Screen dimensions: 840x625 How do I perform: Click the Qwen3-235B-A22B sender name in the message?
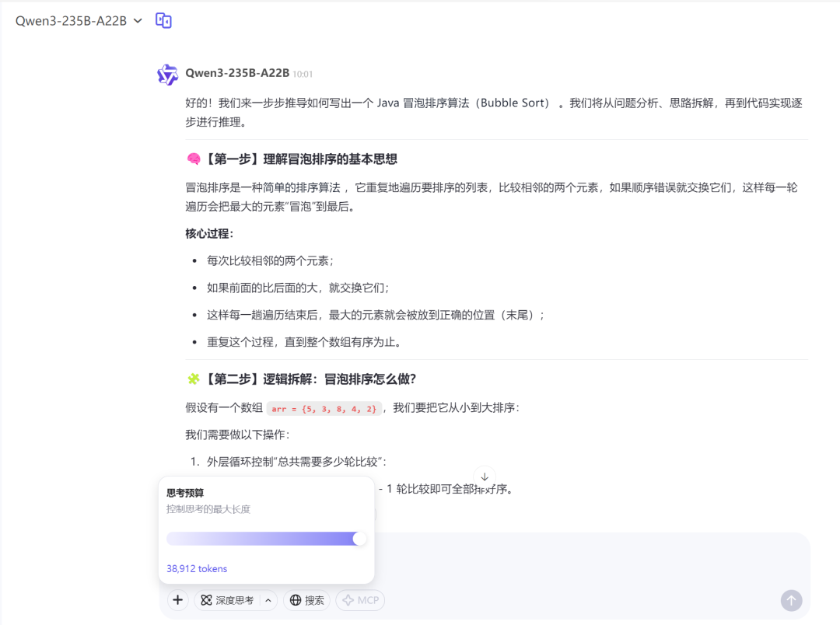(x=237, y=73)
